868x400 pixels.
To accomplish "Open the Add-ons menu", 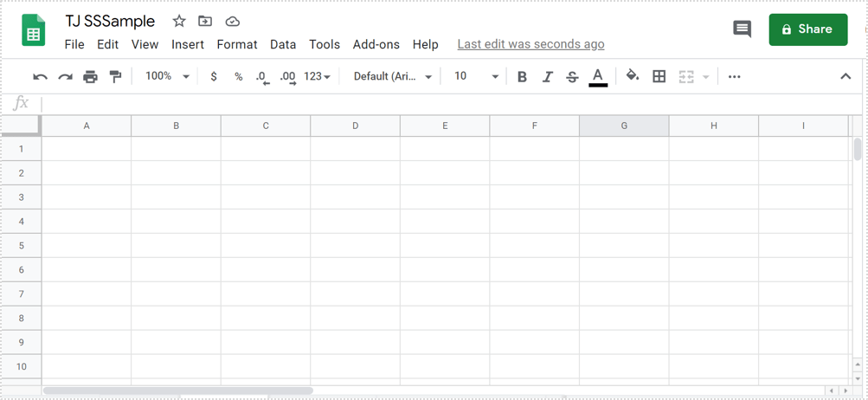I will [376, 44].
